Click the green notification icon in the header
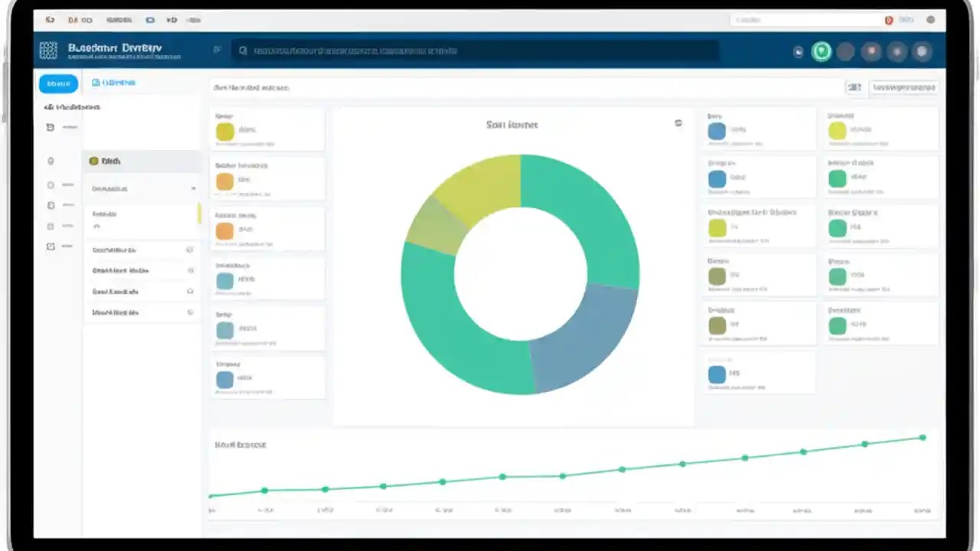This screenshot has height=551, width=980. [x=822, y=51]
